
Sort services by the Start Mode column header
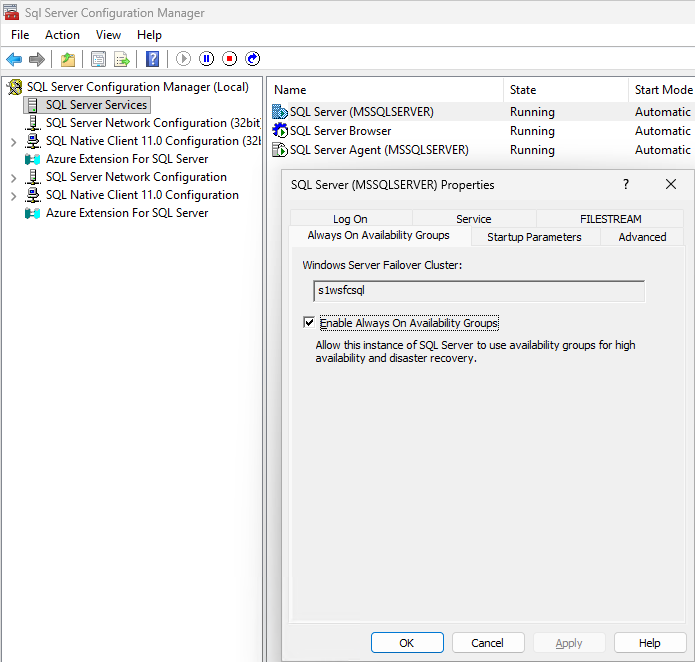(x=662, y=90)
